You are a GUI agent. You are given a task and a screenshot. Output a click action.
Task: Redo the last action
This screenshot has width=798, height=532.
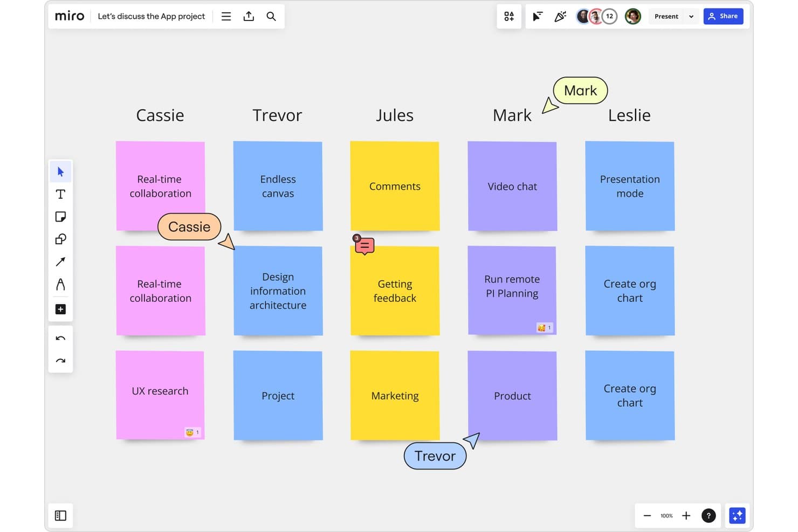(x=60, y=361)
